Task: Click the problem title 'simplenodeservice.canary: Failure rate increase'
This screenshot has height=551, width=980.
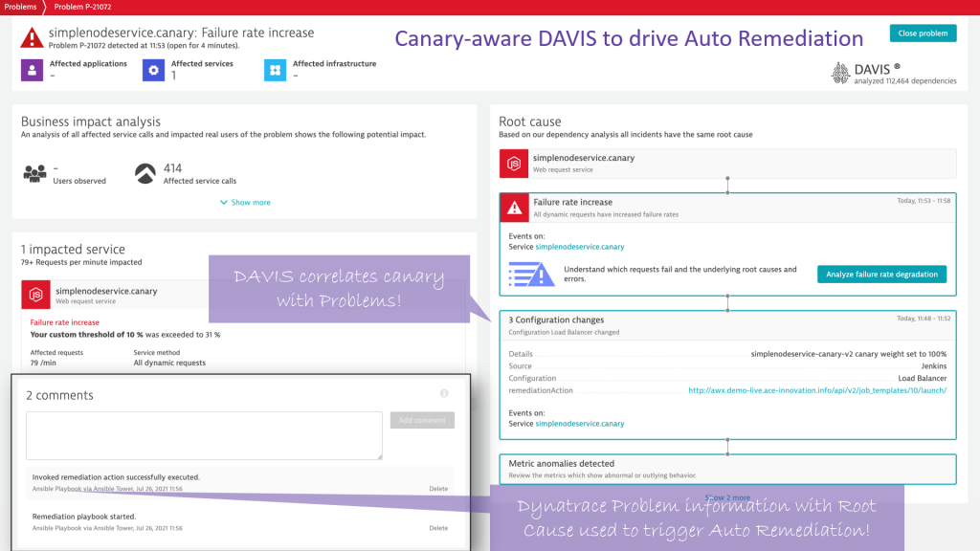Action: tap(181, 33)
